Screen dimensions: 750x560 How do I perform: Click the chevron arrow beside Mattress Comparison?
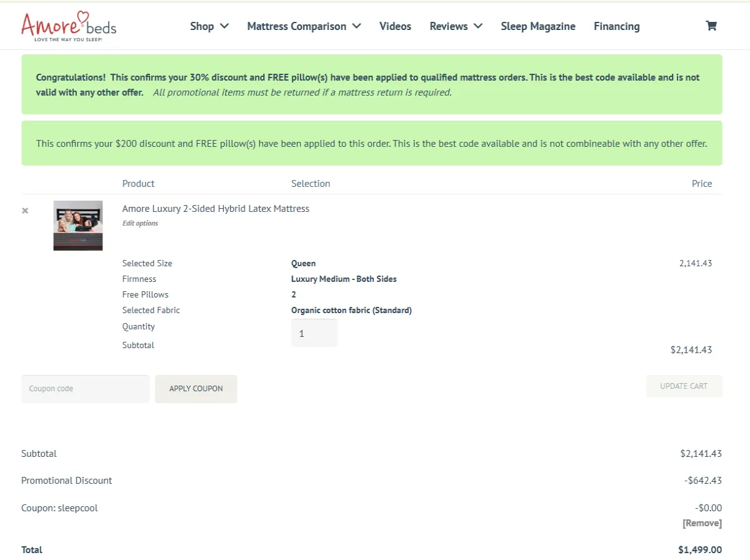click(x=357, y=26)
